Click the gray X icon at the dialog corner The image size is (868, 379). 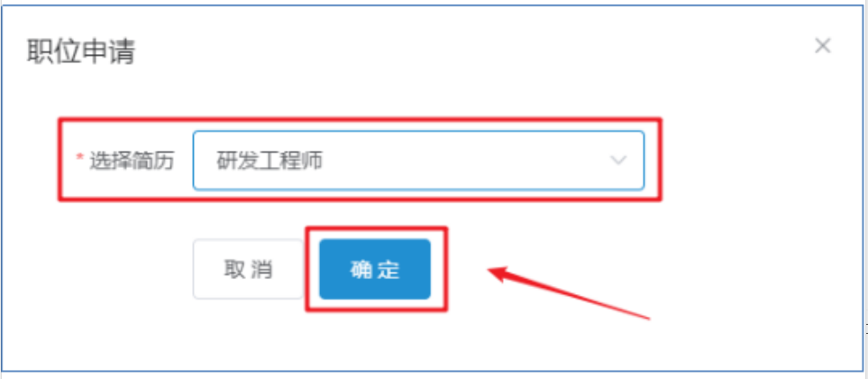point(823,46)
